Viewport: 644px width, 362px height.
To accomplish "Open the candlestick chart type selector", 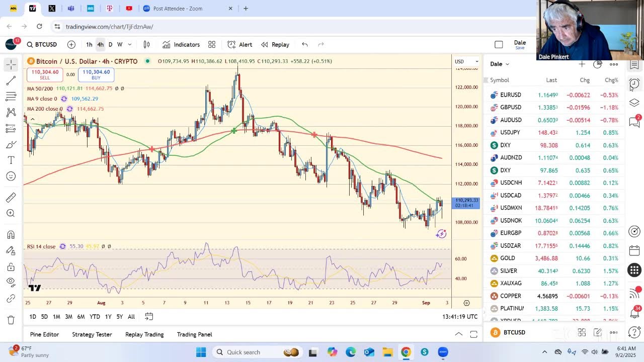I will (147, 45).
